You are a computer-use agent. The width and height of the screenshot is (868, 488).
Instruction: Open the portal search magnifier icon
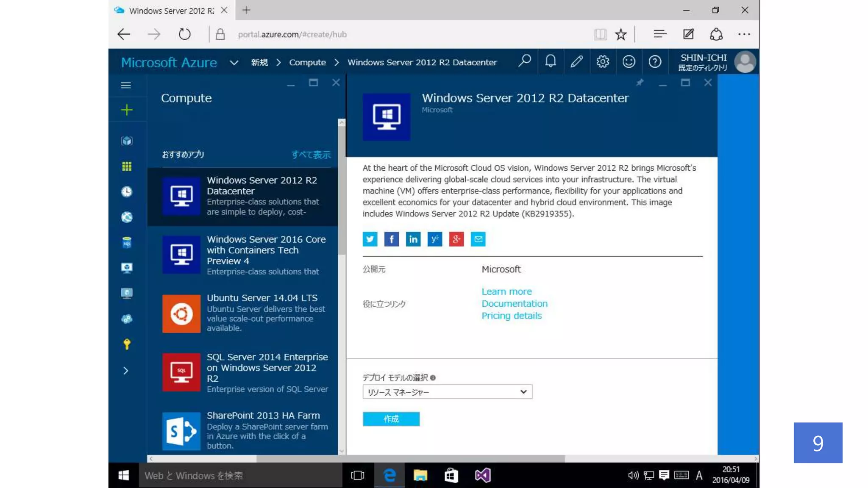coord(524,62)
